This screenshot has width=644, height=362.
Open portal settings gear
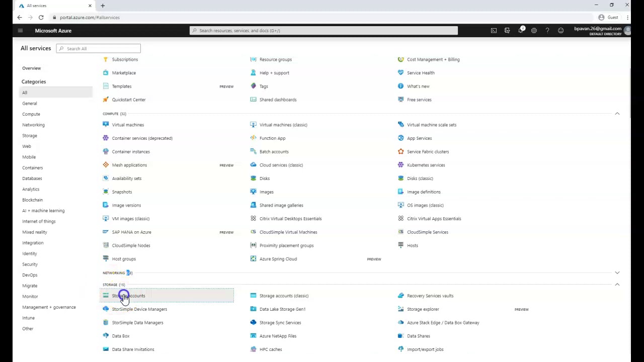[x=534, y=31]
